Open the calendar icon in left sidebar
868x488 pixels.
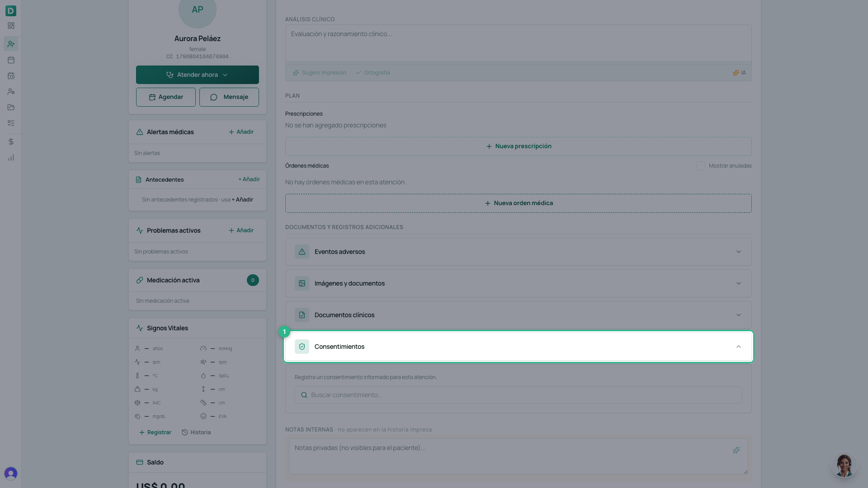(x=11, y=60)
